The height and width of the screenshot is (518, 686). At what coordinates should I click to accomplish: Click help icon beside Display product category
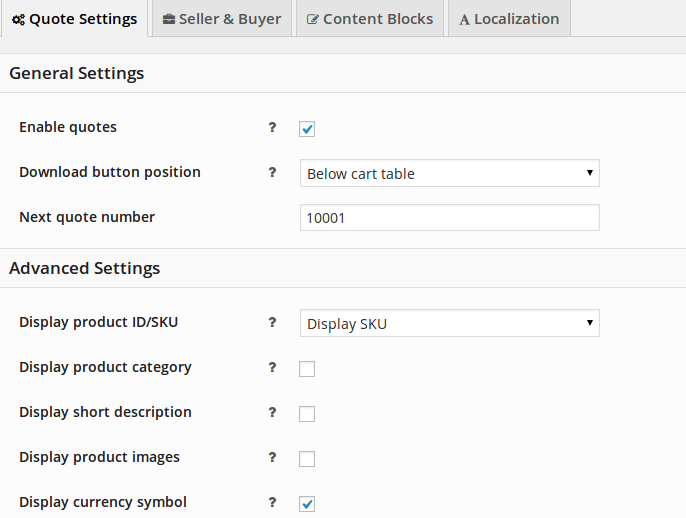click(272, 367)
